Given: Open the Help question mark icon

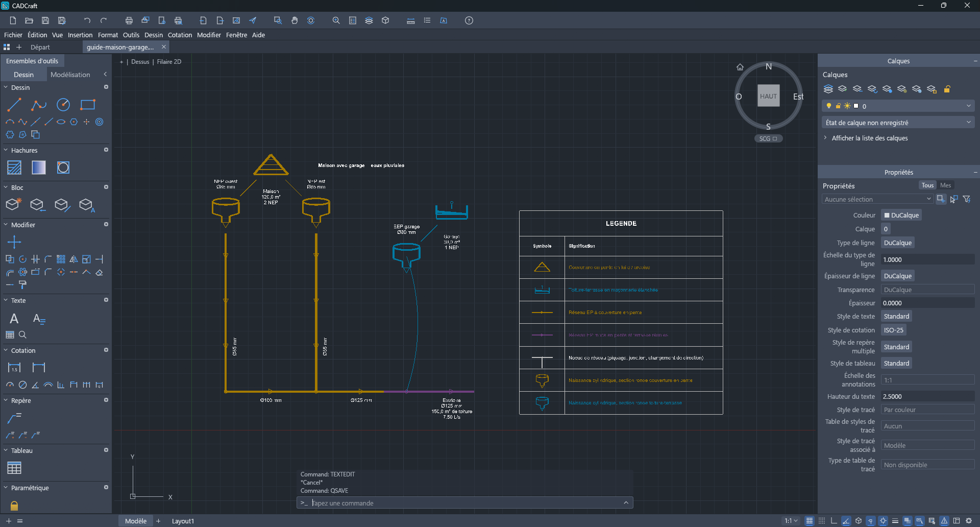Looking at the screenshot, I should pyautogui.click(x=469, y=20).
